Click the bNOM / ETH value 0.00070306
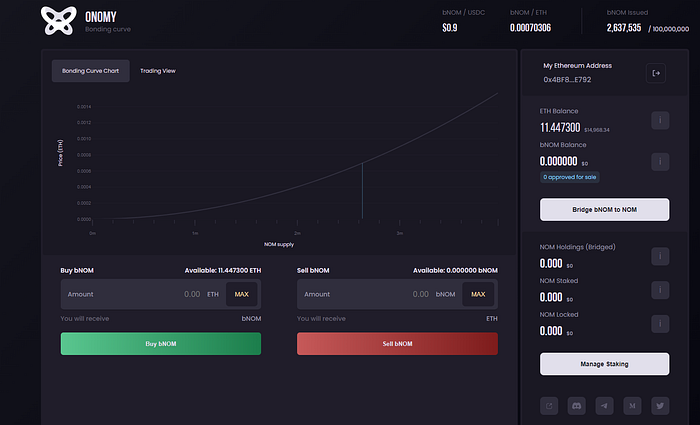The image size is (700, 425). point(530,28)
